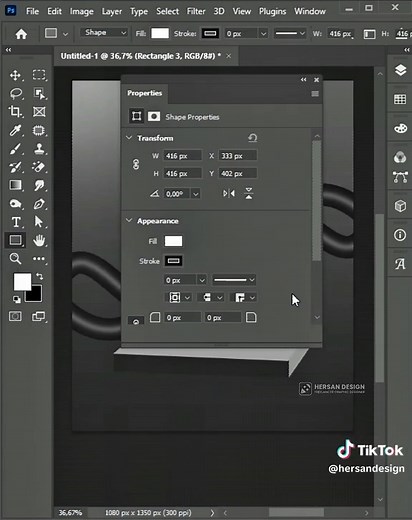Select the Hand tool
The height and width of the screenshot is (520, 412).
tap(39, 240)
